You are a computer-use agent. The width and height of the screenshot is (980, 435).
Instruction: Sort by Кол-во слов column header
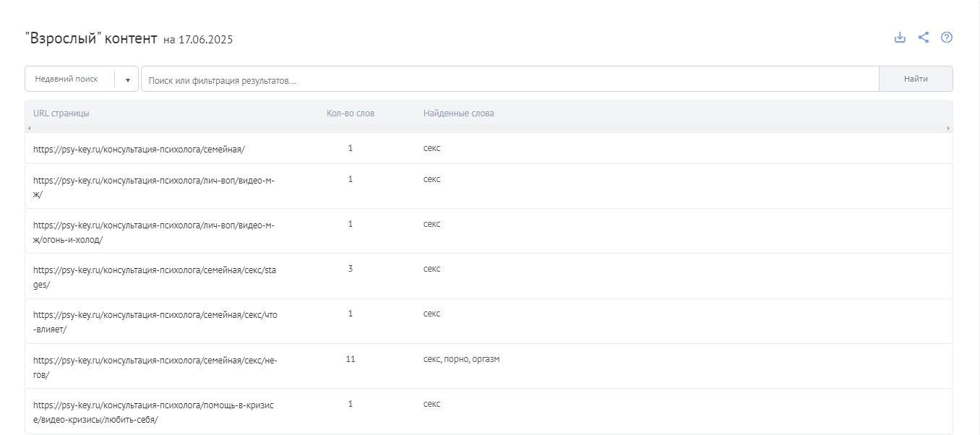(x=351, y=113)
